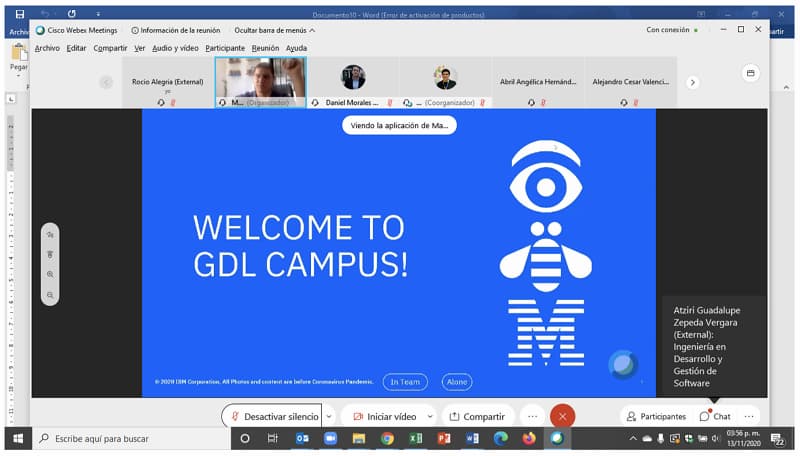Click the Webex ball icon on slide corner
Viewport: 800px width, 456px height.
point(623,364)
